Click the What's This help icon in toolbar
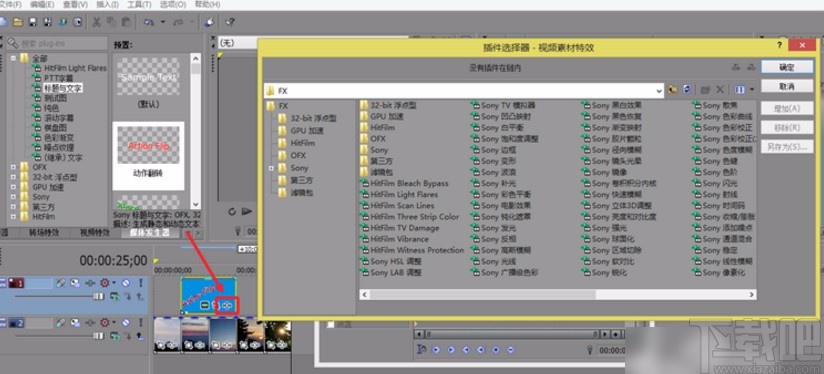This screenshot has width=824, height=374. pyautogui.click(x=230, y=22)
